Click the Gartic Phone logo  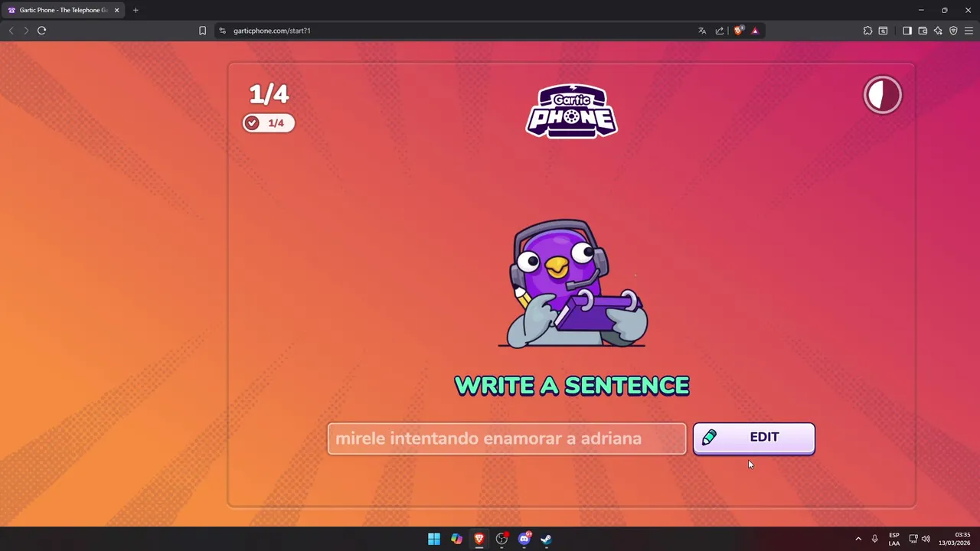(571, 111)
